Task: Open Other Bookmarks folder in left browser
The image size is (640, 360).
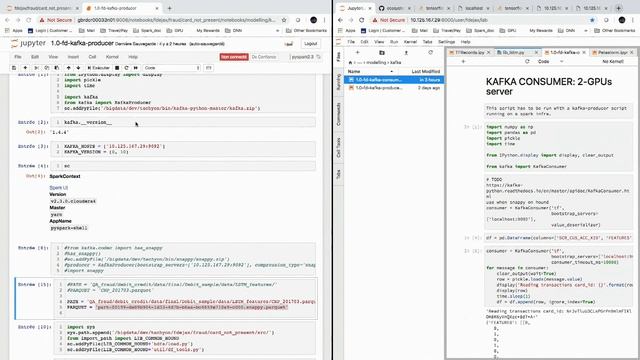Action: [306, 31]
